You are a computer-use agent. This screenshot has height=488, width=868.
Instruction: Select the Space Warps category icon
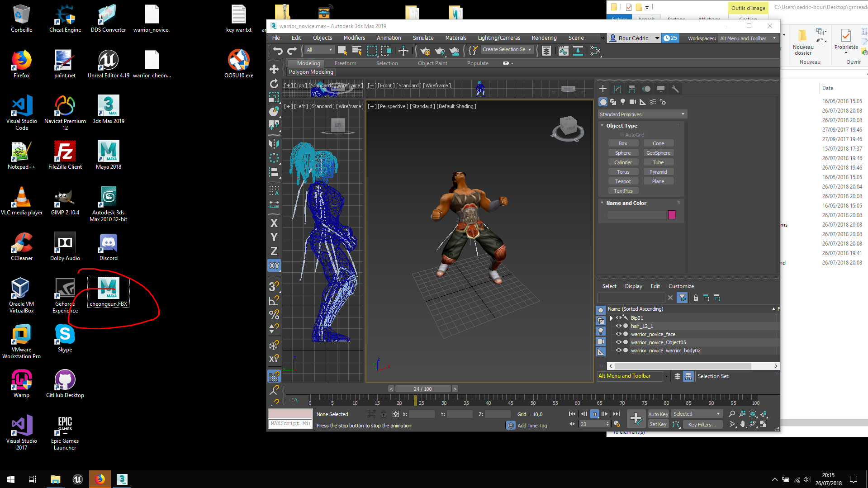[653, 102]
